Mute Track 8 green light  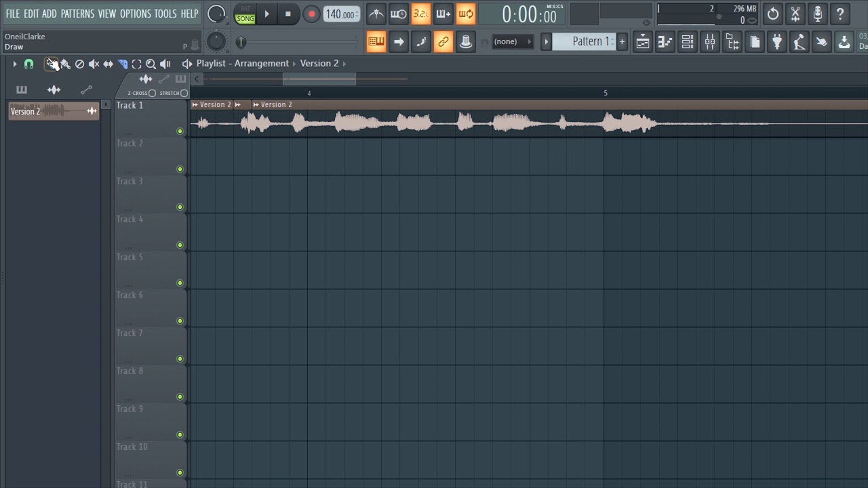tap(180, 396)
